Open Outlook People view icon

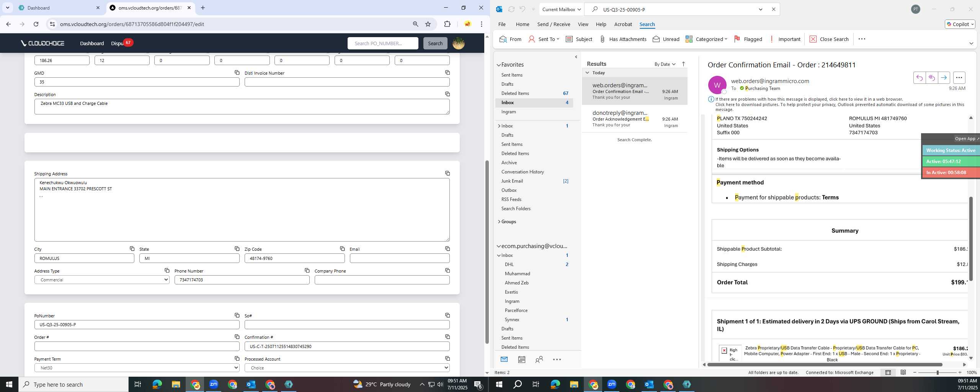(539, 359)
